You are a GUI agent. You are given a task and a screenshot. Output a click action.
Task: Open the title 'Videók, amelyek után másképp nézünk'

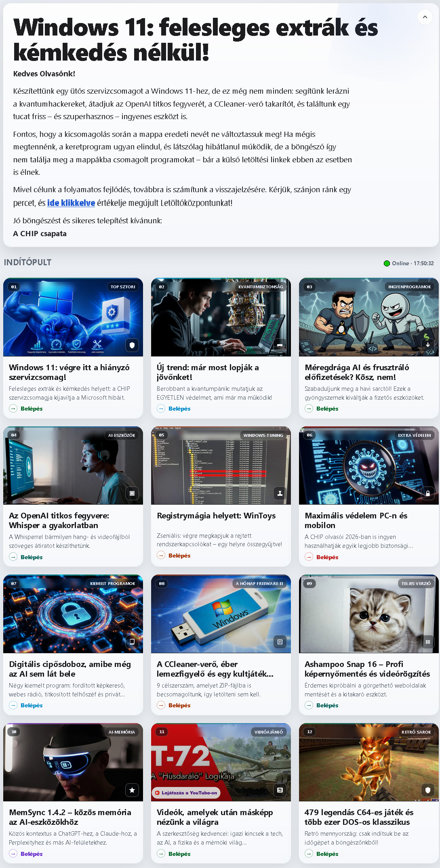[x=215, y=817]
